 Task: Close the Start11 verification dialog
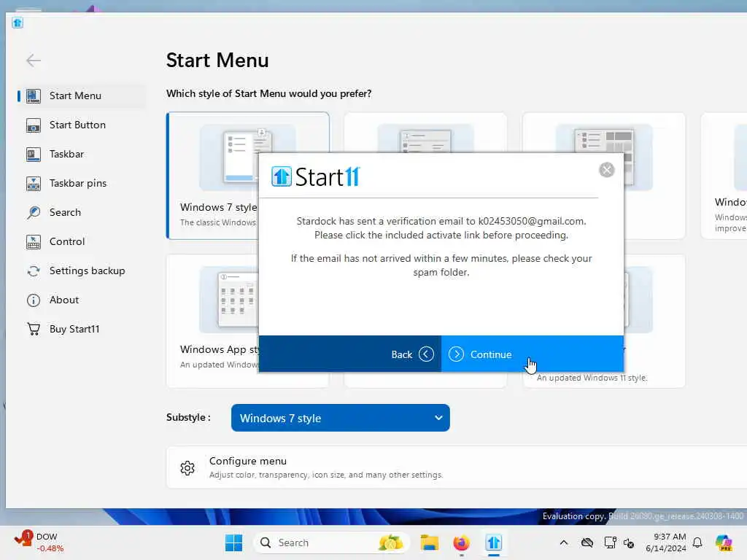(x=606, y=169)
